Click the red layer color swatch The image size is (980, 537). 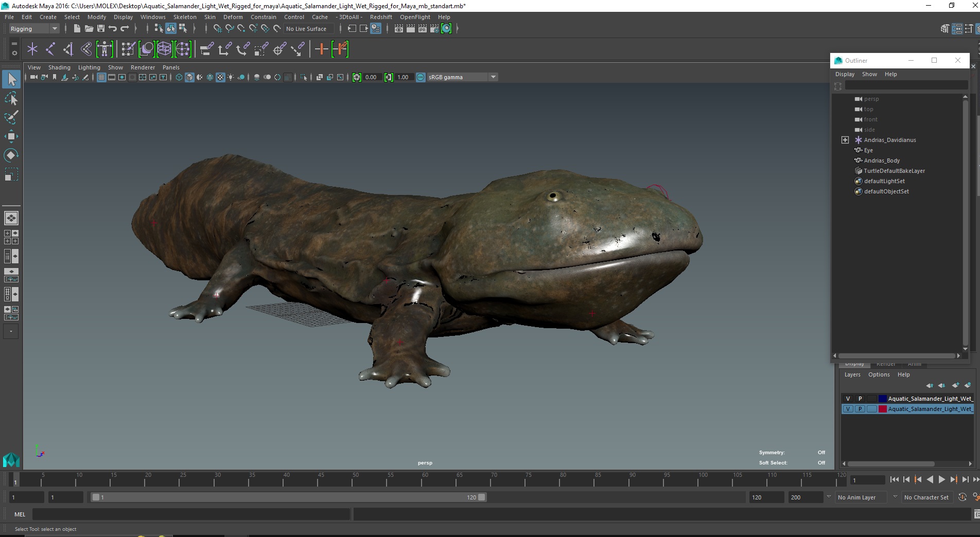tap(882, 409)
